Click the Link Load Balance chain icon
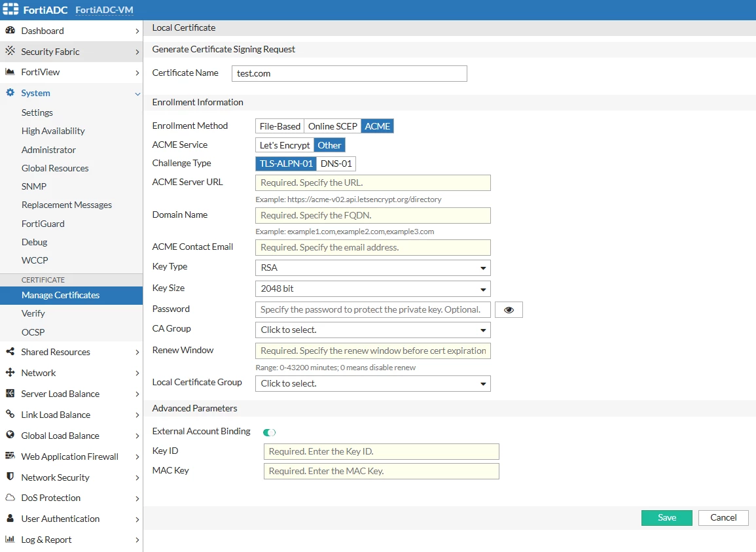Image resolution: width=756 pixels, height=552 pixels. [x=10, y=414]
